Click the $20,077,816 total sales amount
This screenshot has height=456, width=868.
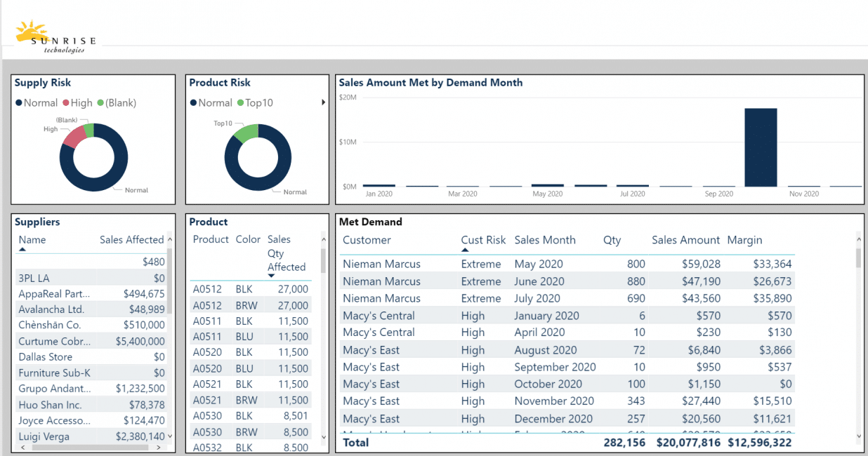(689, 443)
